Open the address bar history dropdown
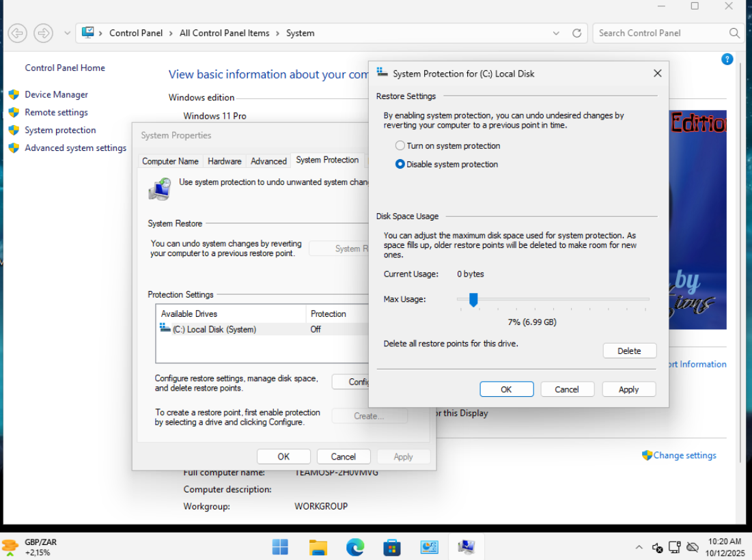 tap(556, 33)
